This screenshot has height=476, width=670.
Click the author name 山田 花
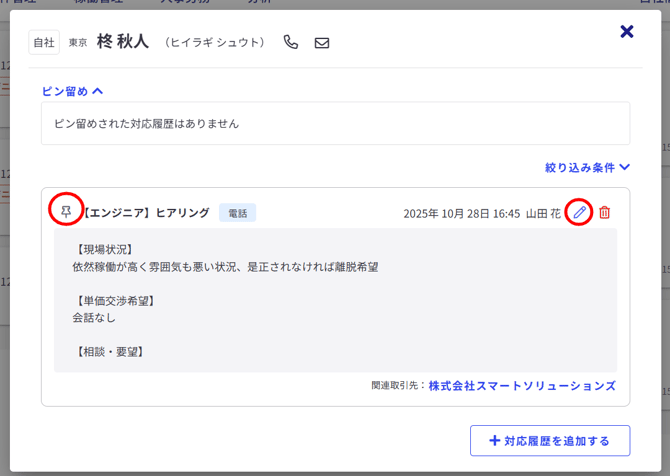click(543, 213)
